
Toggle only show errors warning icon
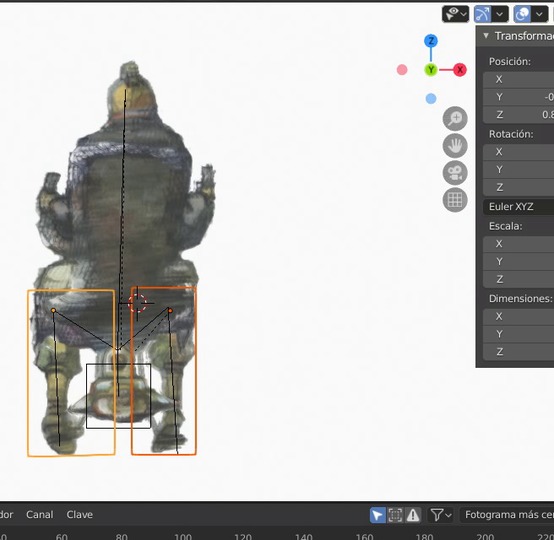coord(413,515)
